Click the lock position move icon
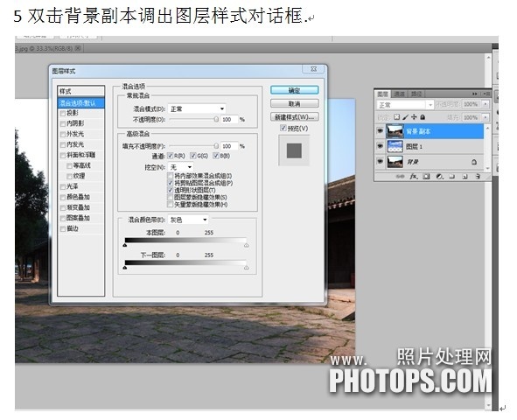 point(414,117)
